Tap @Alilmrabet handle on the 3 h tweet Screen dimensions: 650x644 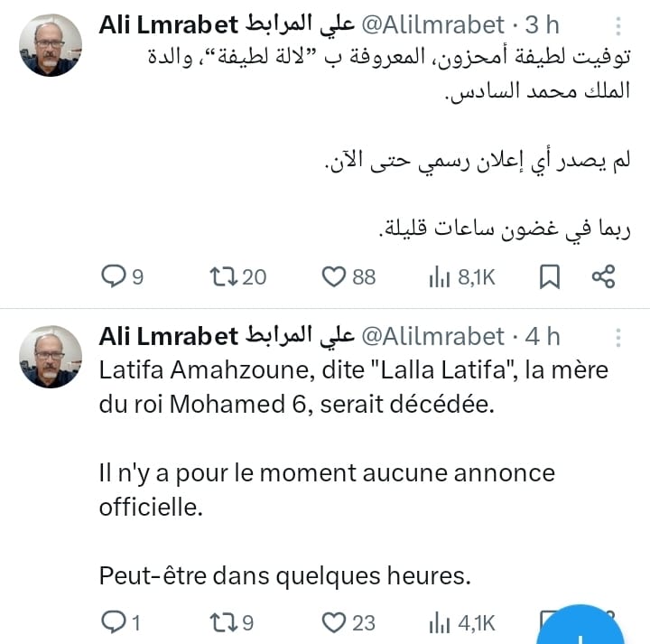pyautogui.click(x=434, y=25)
